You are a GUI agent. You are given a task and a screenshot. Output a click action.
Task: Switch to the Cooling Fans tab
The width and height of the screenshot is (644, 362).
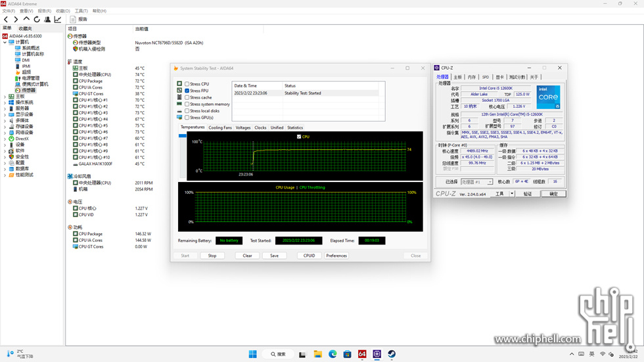click(x=220, y=127)
